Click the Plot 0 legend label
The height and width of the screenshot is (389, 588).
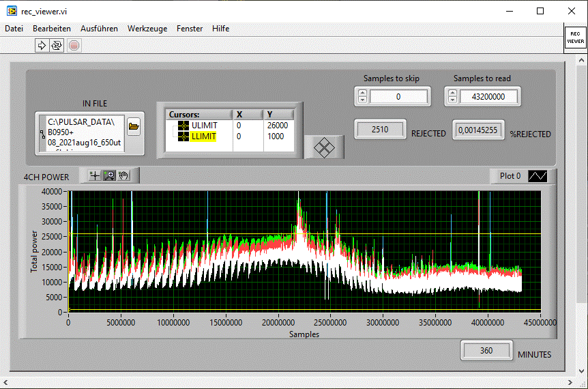click(510, 176)
